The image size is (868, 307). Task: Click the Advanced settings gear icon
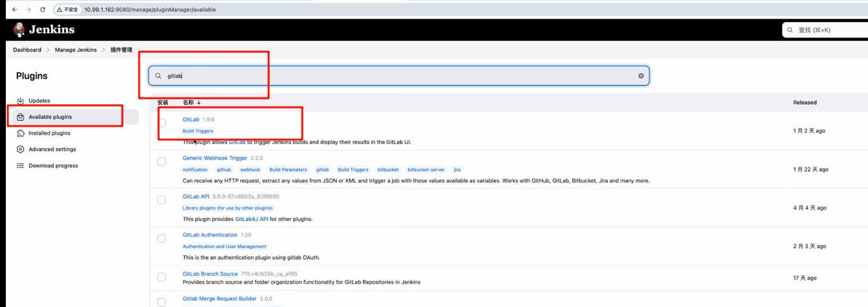coord(20,149)
